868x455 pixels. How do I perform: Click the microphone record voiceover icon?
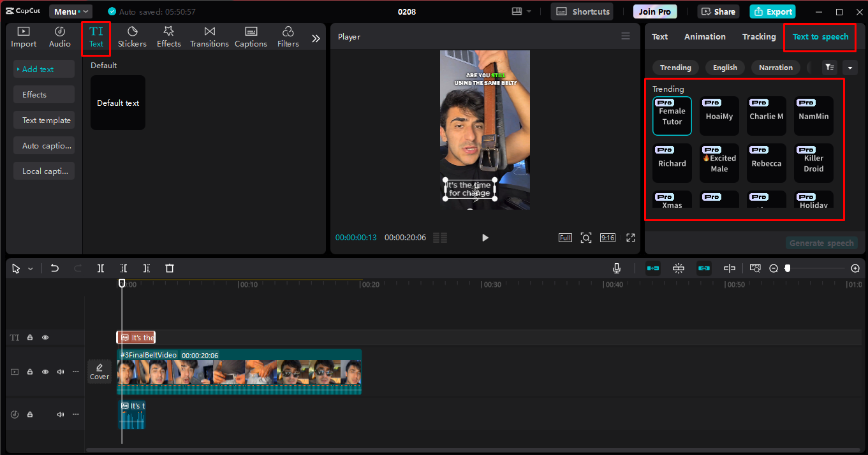coord(617,268)
